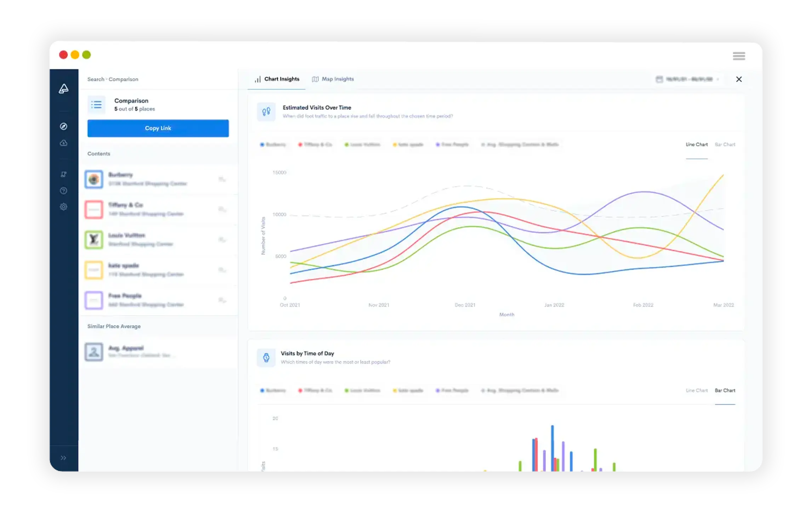This screenshot has width=812, height=512.
Task: Click the Free People place name
Action: [x=125, y=296]
